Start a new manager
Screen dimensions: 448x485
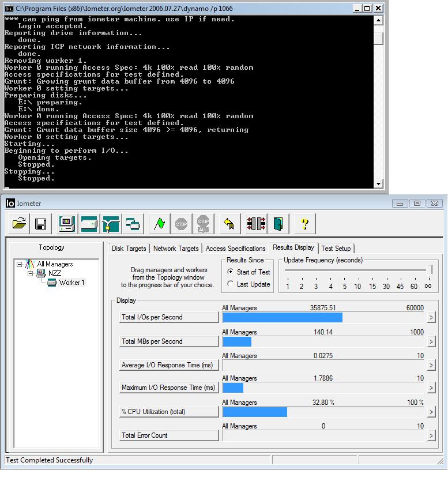(x=67, y=223)
